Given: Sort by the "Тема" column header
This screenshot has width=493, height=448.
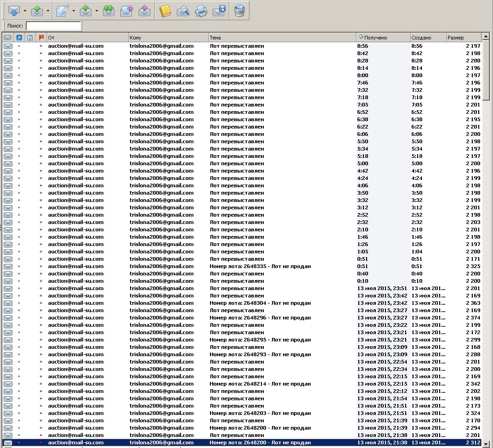Looking at the screenshot, I should 282,38.
